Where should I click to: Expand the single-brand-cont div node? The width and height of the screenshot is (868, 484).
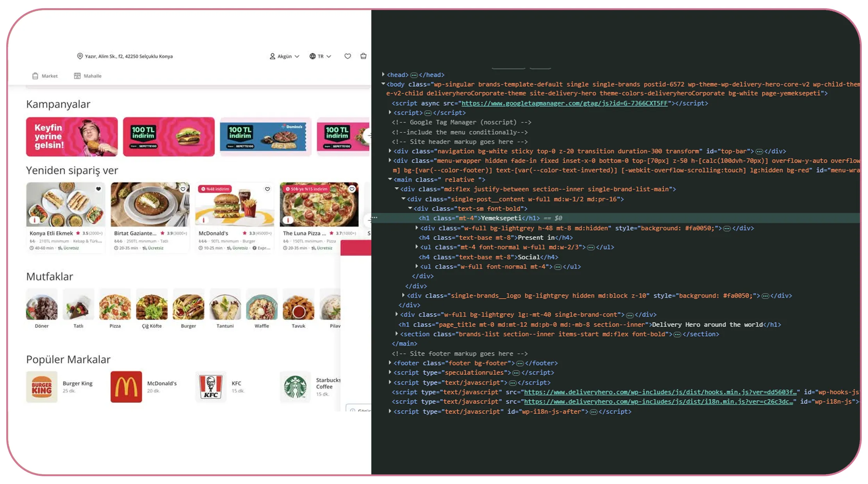tap(397, 314)
